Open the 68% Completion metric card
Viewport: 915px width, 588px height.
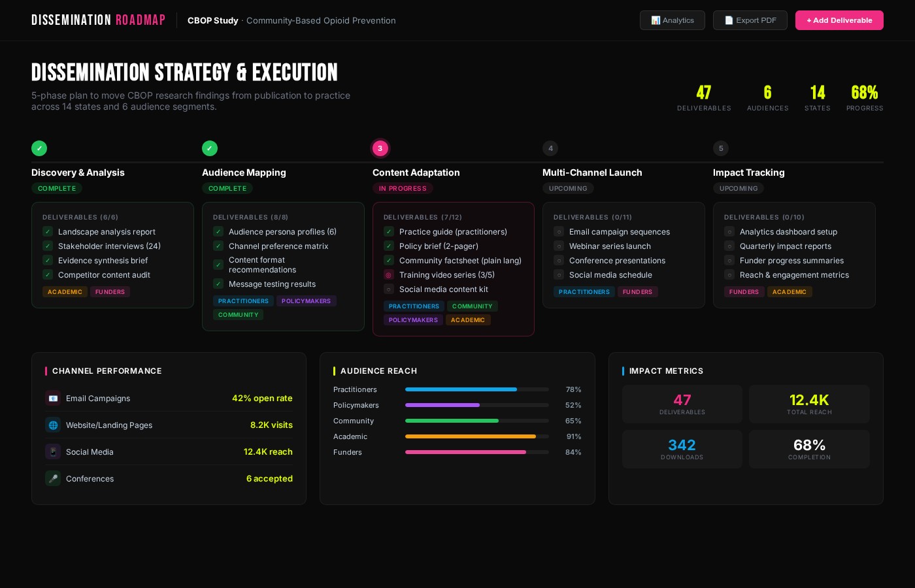coord(809,449)
